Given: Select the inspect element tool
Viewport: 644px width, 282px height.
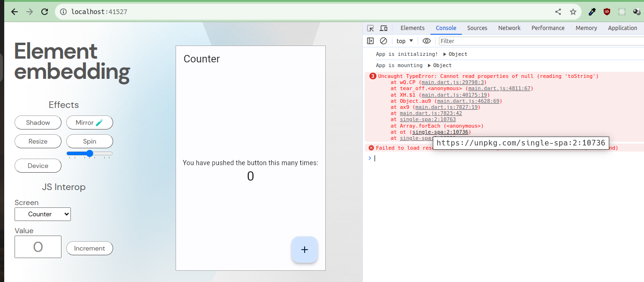Looking at the screenshot, I should click(x=370, y=28).
